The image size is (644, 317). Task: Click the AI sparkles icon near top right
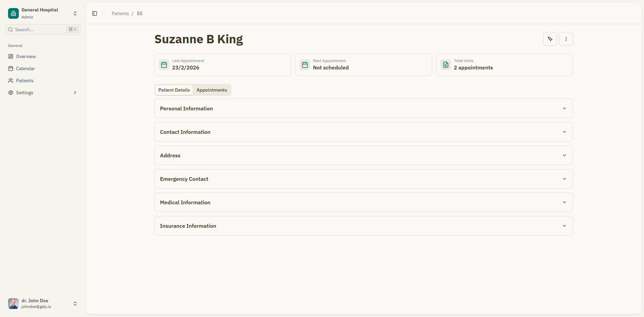[550, 39]
